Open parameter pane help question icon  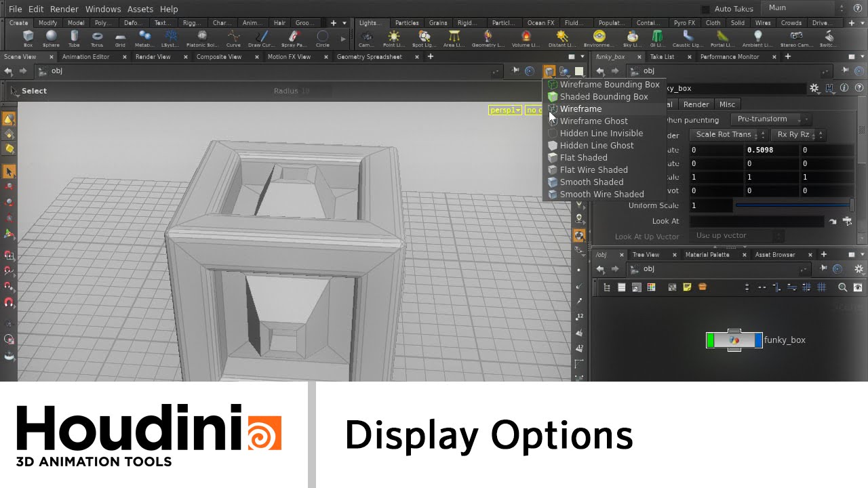coord(859,88)
